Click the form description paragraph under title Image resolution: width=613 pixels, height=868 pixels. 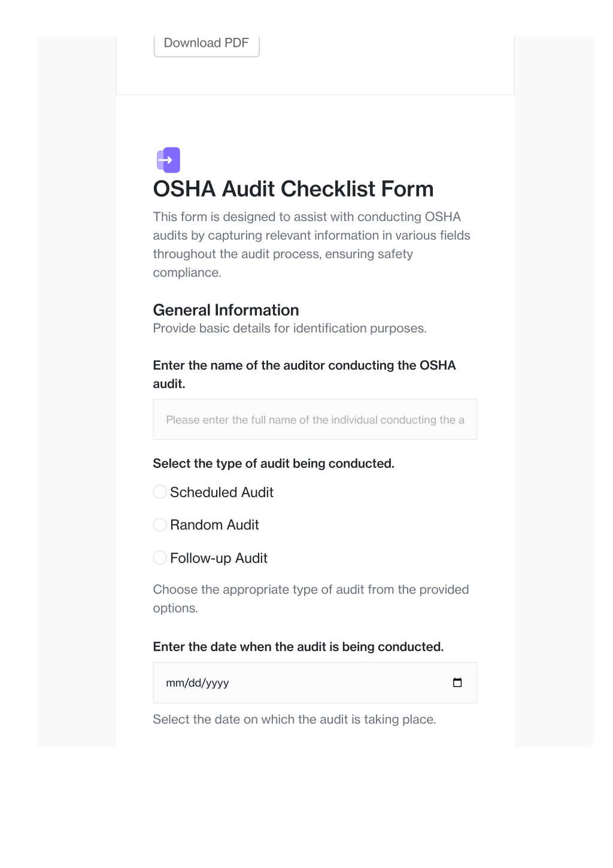(311, 244)
